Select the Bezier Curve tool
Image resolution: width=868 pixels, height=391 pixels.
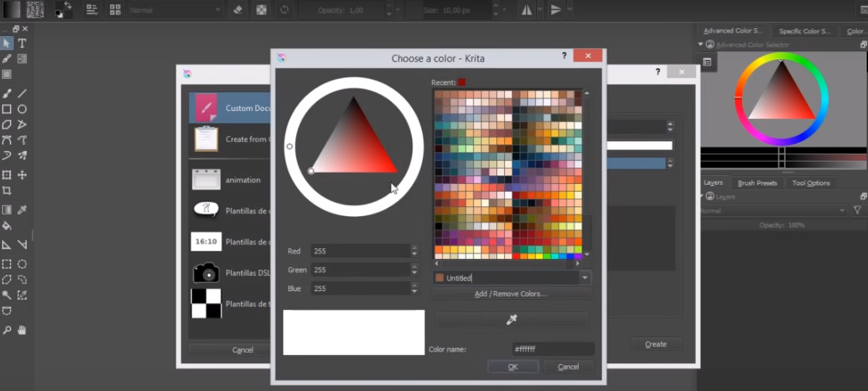pos(7,140)
